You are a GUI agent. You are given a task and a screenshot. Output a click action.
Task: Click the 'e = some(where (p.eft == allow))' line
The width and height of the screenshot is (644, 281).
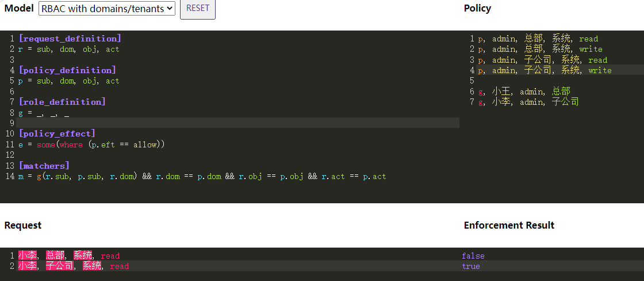91,145
